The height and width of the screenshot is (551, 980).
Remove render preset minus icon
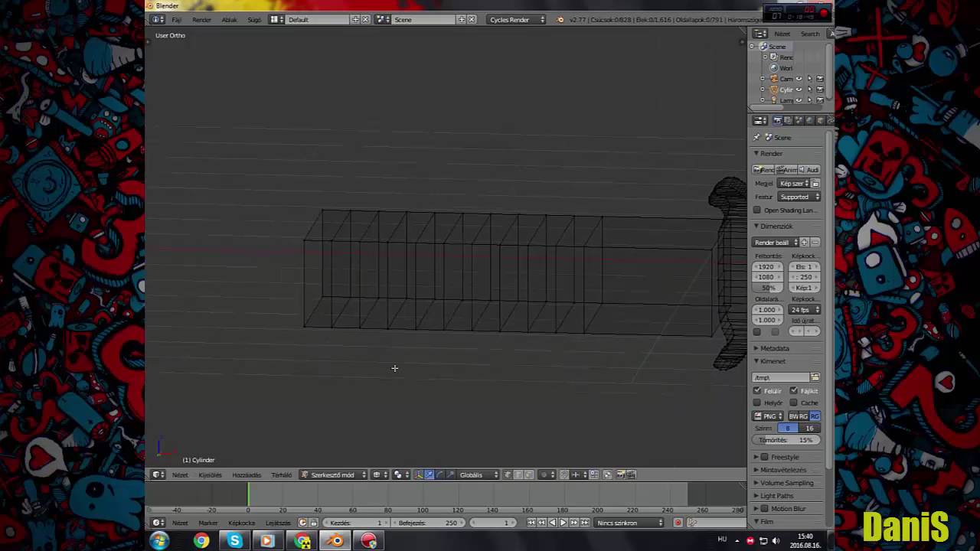(815, 243)
